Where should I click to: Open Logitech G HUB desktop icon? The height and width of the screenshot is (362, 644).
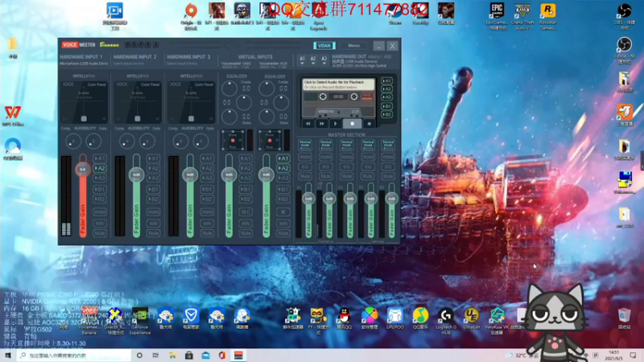(446, 321)
